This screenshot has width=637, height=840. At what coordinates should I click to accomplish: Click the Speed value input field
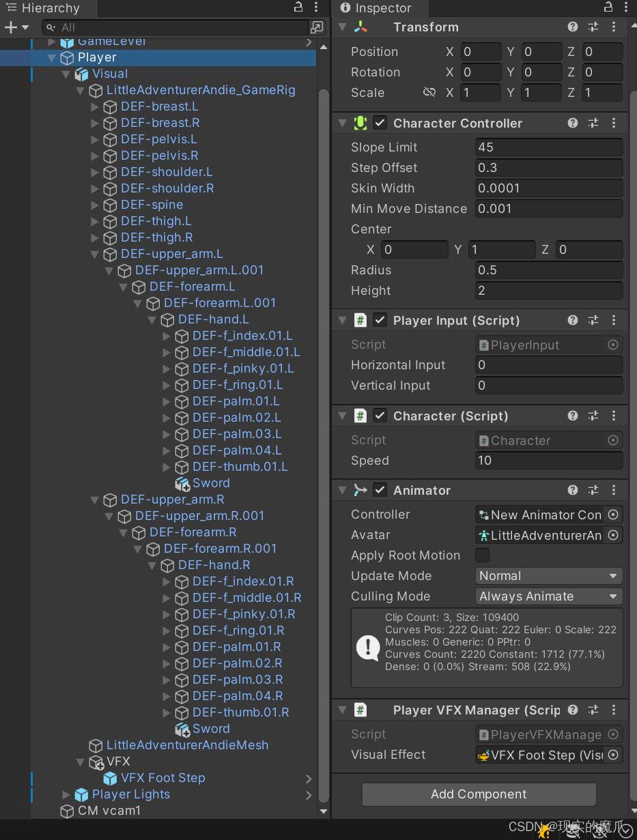point(548,461)
